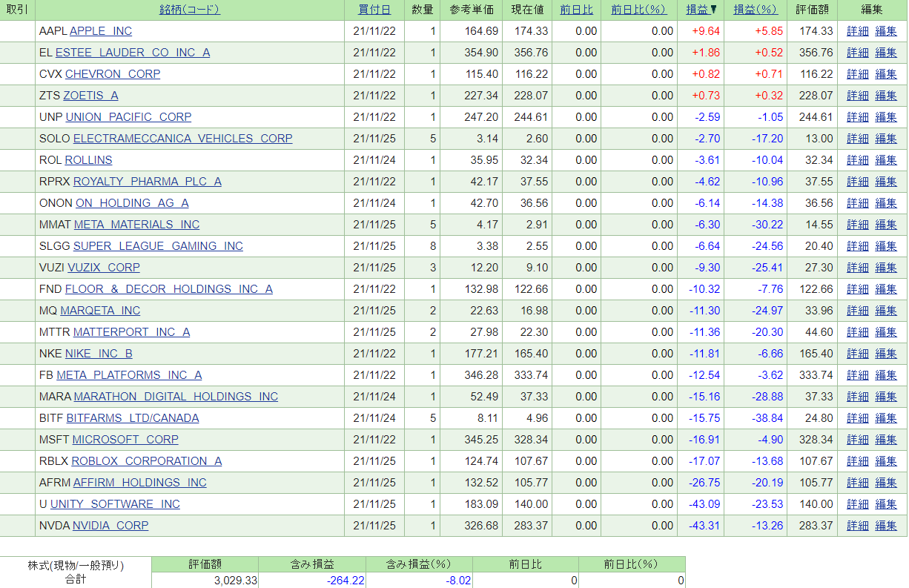View 詳細 for the RPRX row
Screen dimensions: 909x588
tap(858, 182)
